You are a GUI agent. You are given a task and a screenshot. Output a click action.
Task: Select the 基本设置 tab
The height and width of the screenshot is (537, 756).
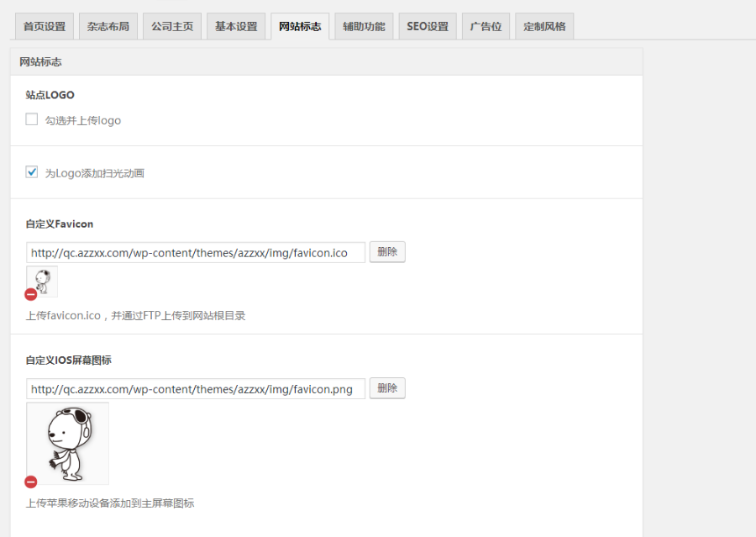(x=236, y=27)
